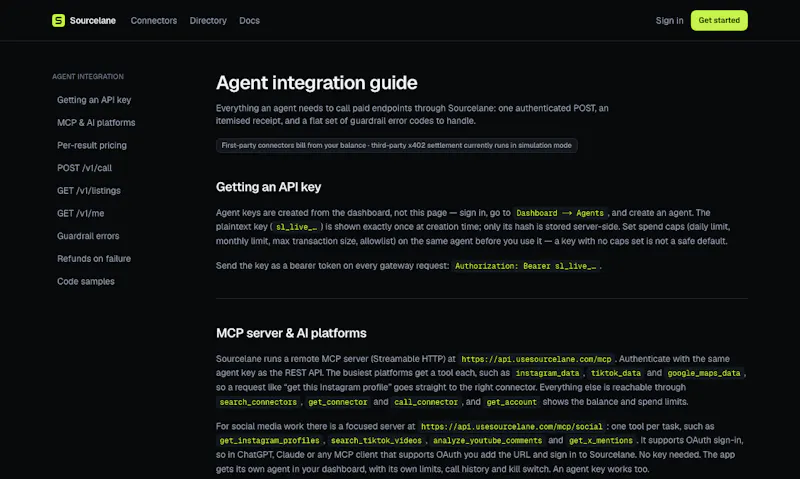Click the https://api.usesourcelane.com/mcp URL code
Image resolution: width=800 pixels, height=479 pixels.
tap(536, 359)
